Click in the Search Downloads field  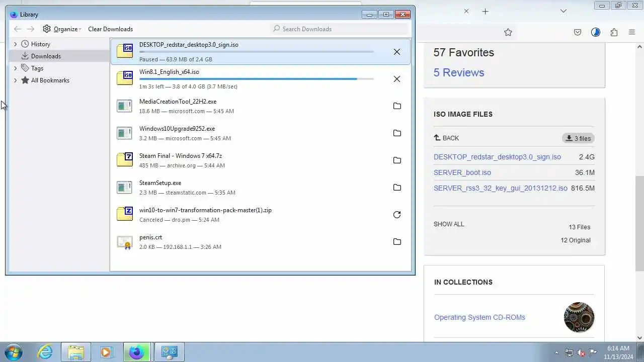click(x=340, y=29)
